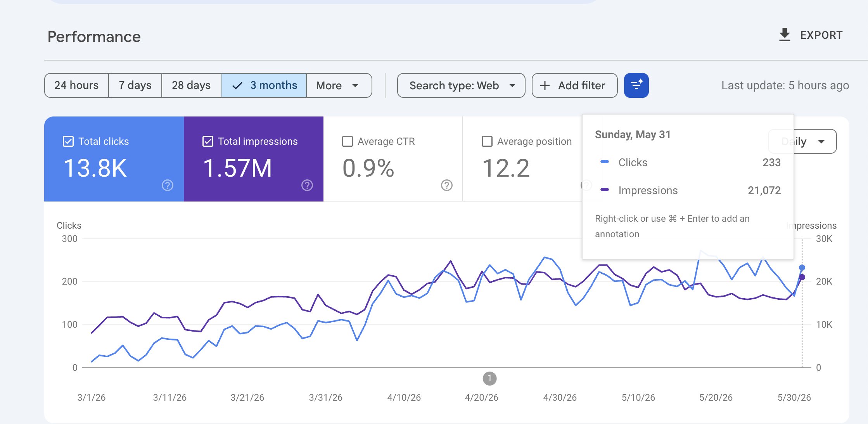Click the purple impressions data point on chart
868x424 pixels.
[x=802, y=277]
